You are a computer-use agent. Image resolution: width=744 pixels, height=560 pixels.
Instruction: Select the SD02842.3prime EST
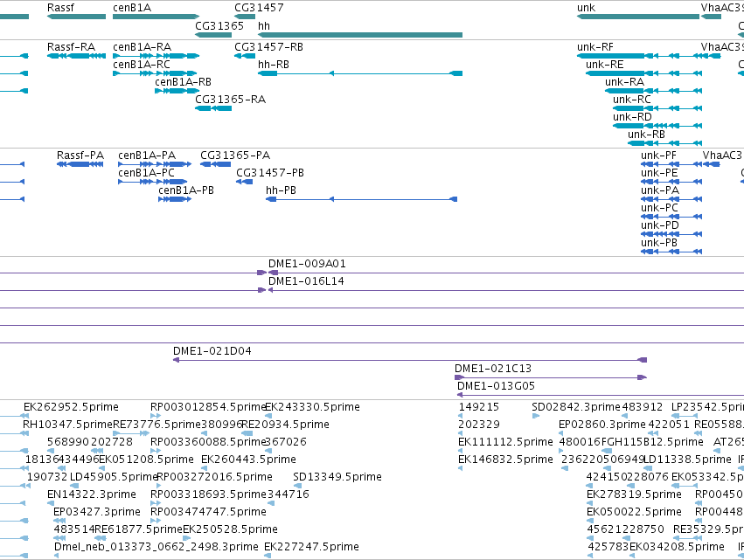[x=536, y=417]
